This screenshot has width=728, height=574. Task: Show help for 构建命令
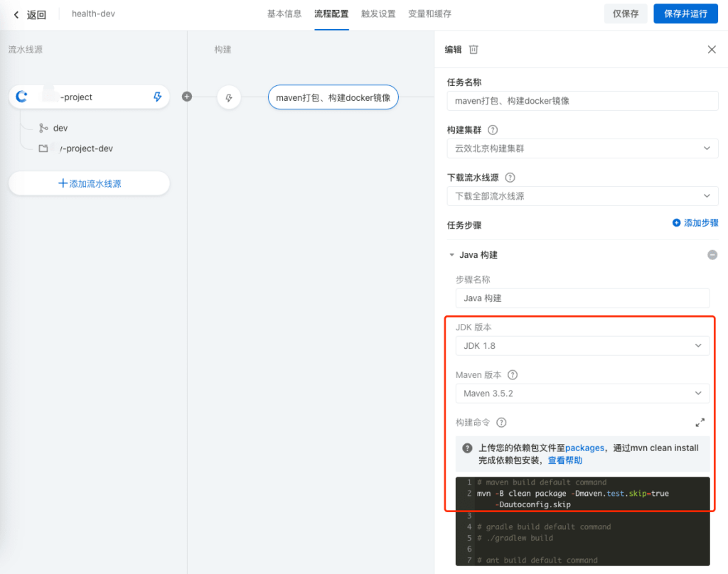[501, 423]
